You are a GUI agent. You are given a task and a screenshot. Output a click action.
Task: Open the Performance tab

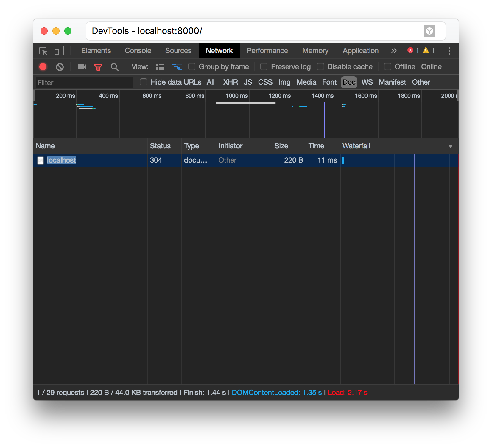267,51
